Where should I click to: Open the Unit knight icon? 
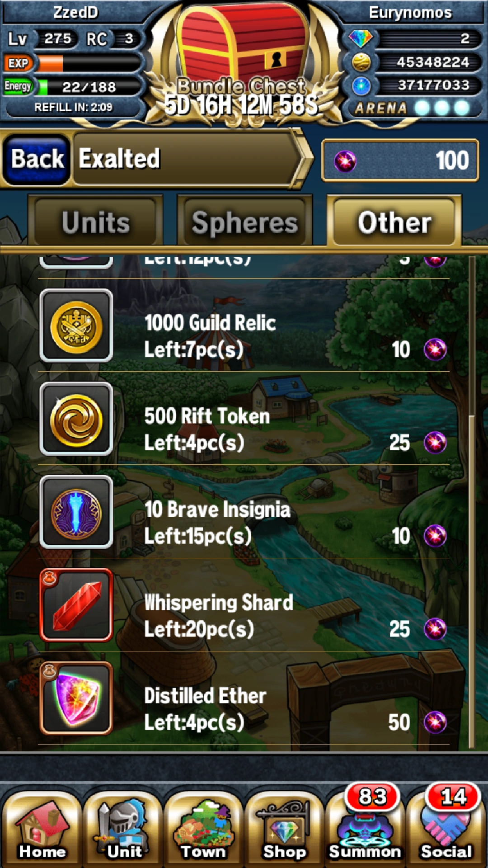[122, 830]
